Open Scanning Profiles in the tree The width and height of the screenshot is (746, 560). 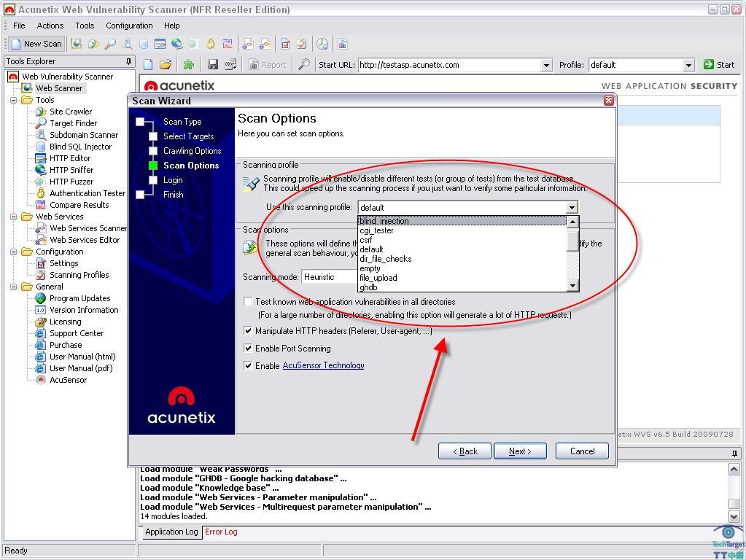[79, 274]
